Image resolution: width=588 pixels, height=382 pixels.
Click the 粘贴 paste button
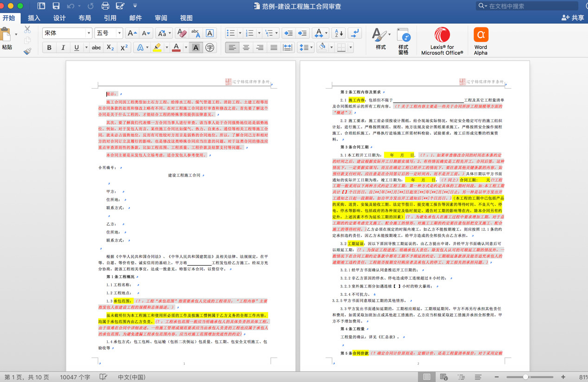(x=7, y=39)
